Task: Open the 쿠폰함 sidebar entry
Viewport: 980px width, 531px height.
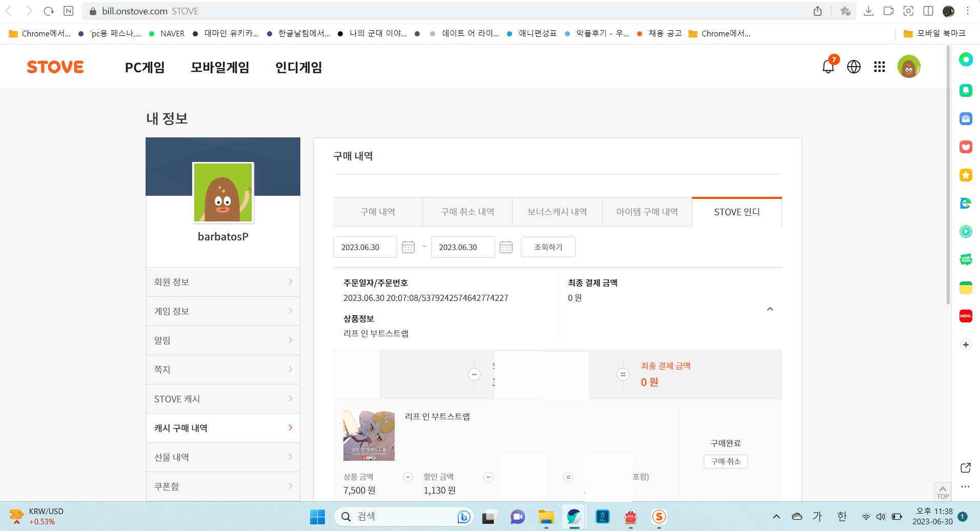Action: click(x=223, y=486)
